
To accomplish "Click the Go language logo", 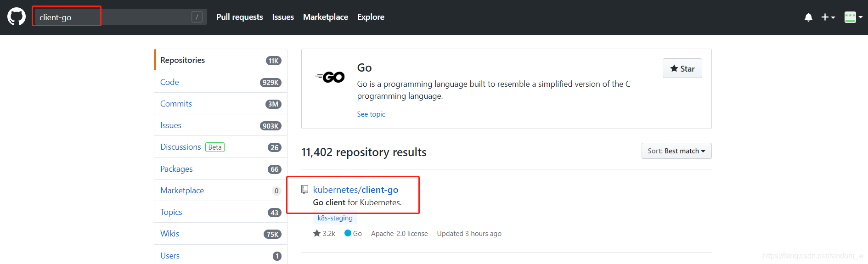I will tap(330, 77).
